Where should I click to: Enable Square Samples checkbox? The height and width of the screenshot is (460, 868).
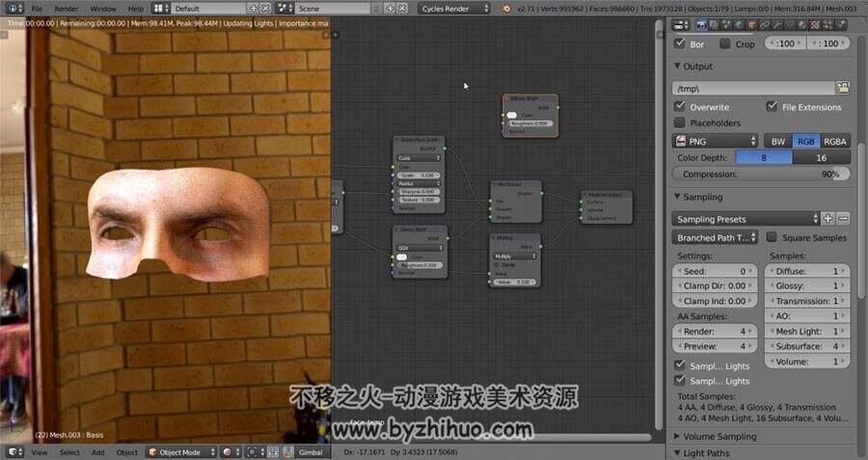pyautogui.click(x=772, y=237)
